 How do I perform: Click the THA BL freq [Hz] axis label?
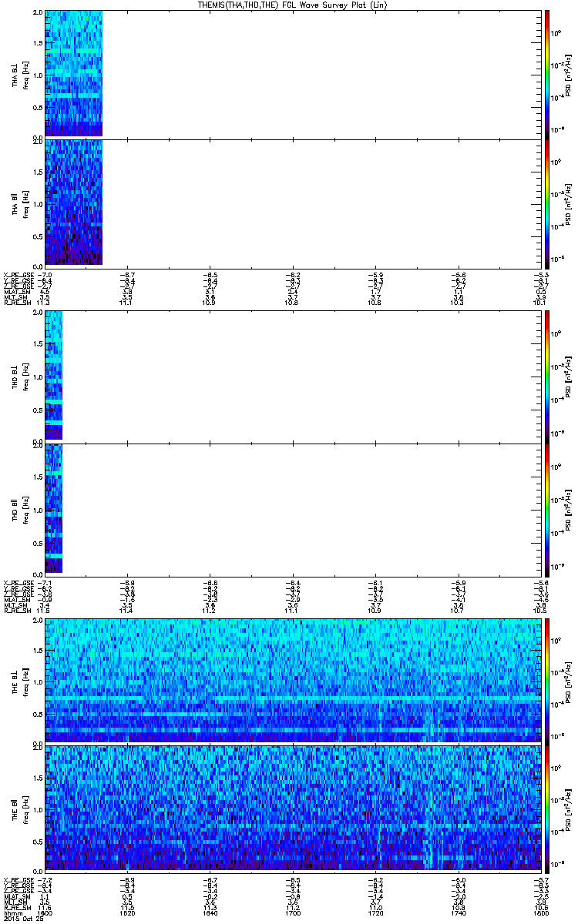(26, 74)
